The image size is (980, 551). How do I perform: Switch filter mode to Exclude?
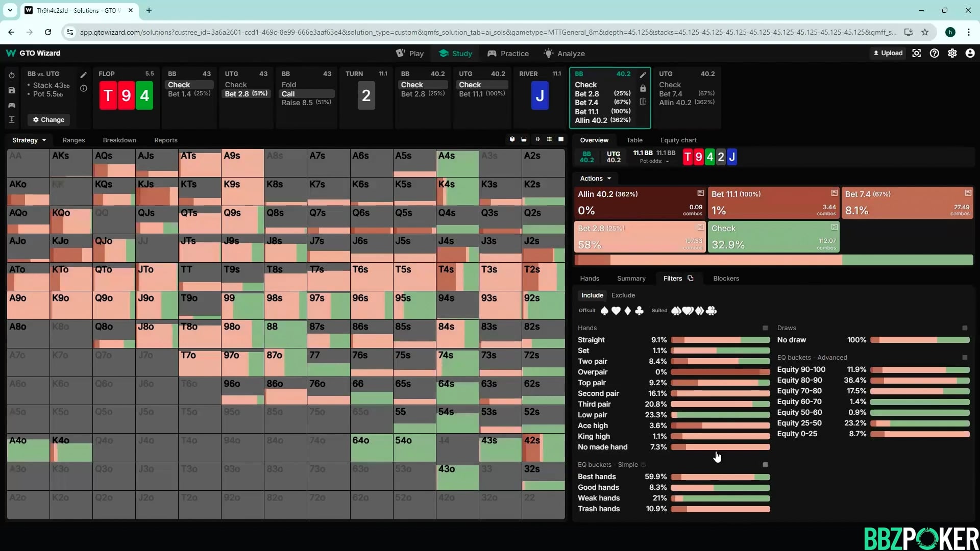point(623,295)
